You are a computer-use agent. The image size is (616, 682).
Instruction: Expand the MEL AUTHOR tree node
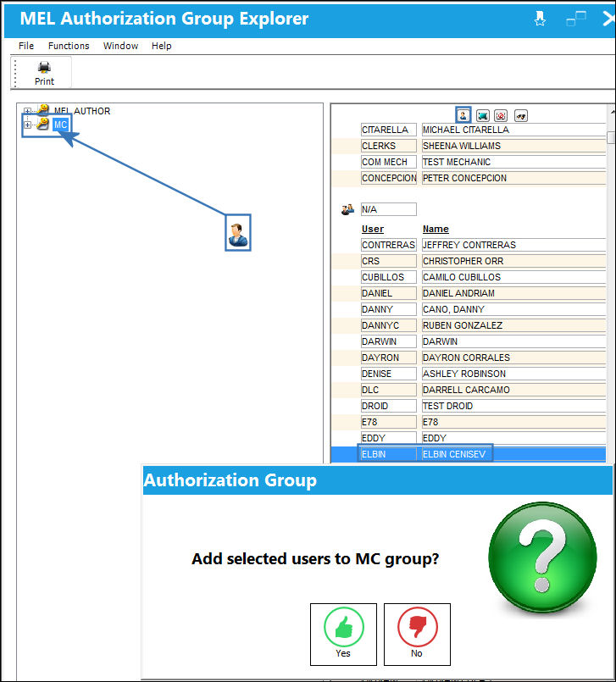coord(27,111)
